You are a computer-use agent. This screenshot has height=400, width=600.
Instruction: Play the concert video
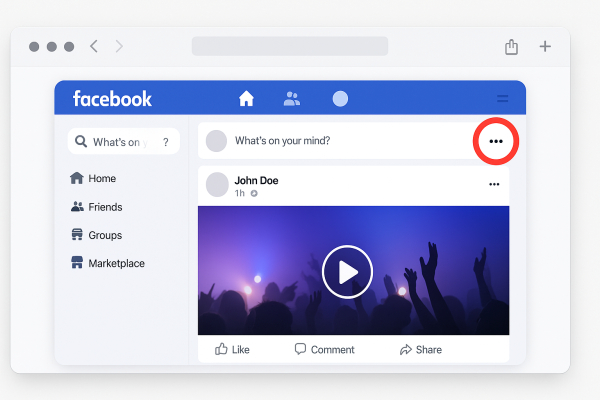click(347, 272)
